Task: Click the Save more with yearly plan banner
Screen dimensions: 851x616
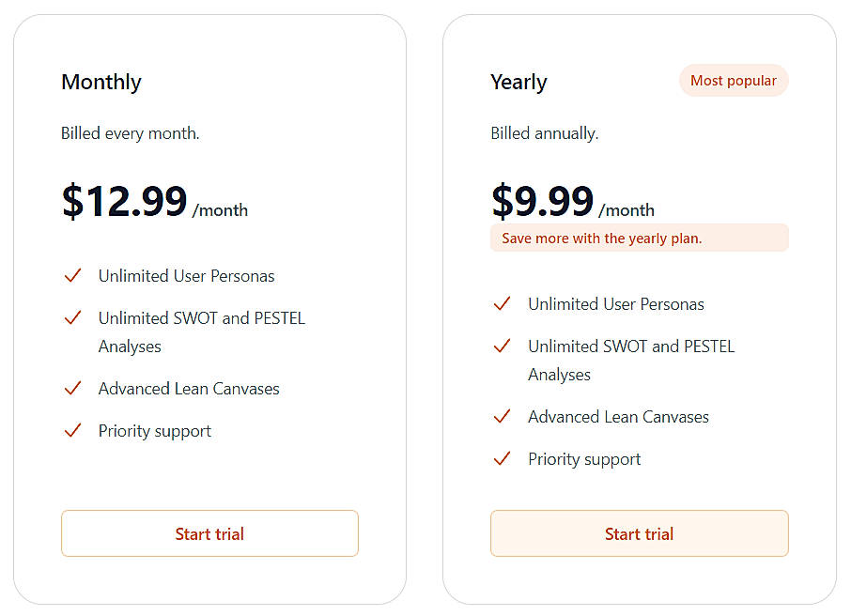Action: point(639,238)
